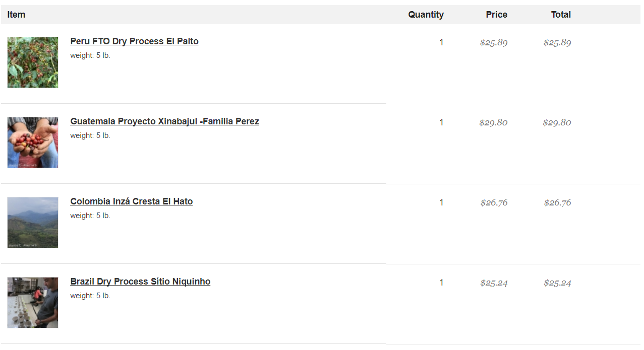Click the Colombia mountain landscape thumbnail
Screen dimensions: 644x350
coord(33,223)
